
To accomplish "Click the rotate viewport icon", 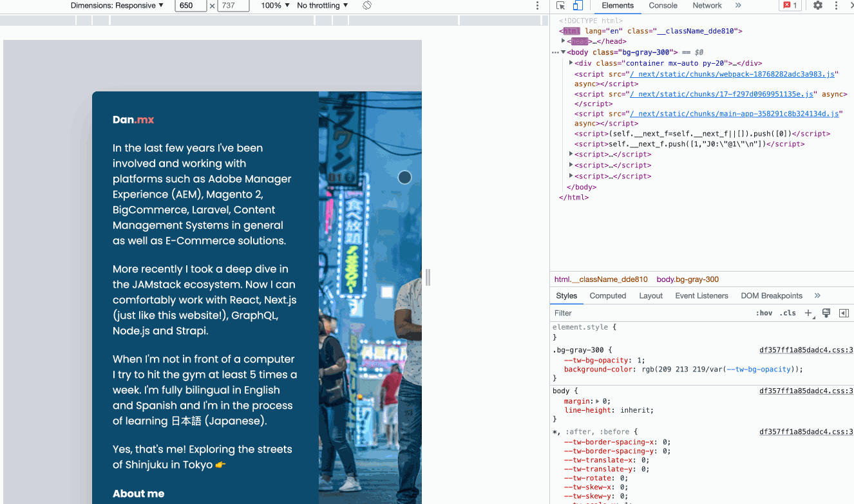I will 366,5.
